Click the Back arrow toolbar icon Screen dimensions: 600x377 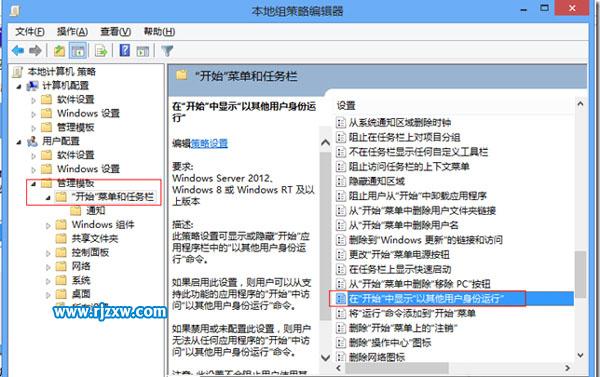click(x=18, y=51)
